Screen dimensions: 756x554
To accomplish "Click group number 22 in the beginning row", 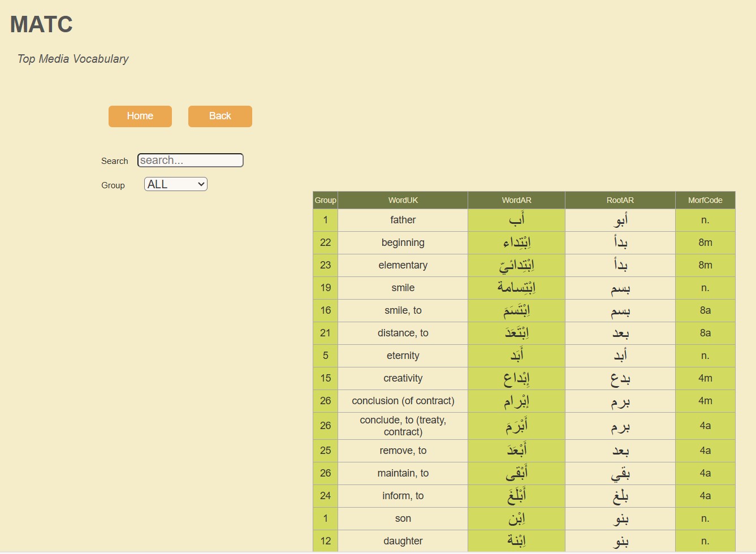I will tap(325, 243).
